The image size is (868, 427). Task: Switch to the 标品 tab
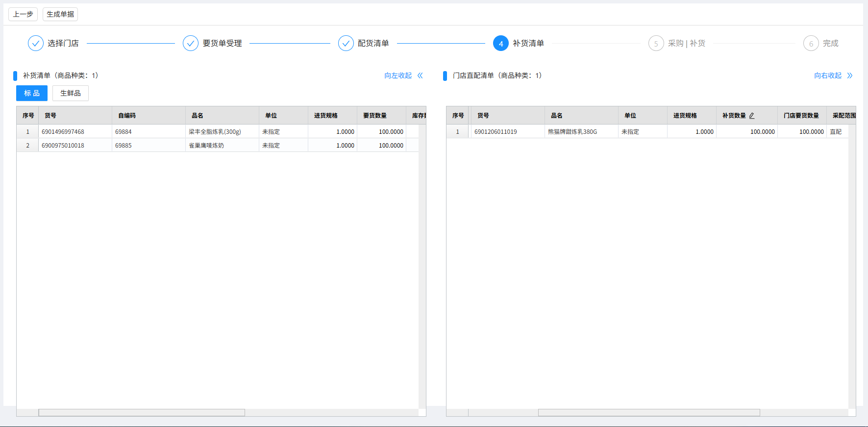click(32, 93)
